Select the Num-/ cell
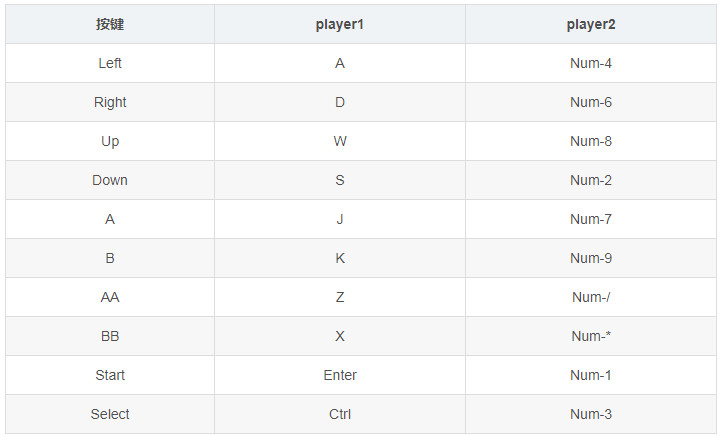Image resolution: width=720 pixels, height=436 pixels. pyautogui.click(x=591, y=297)
